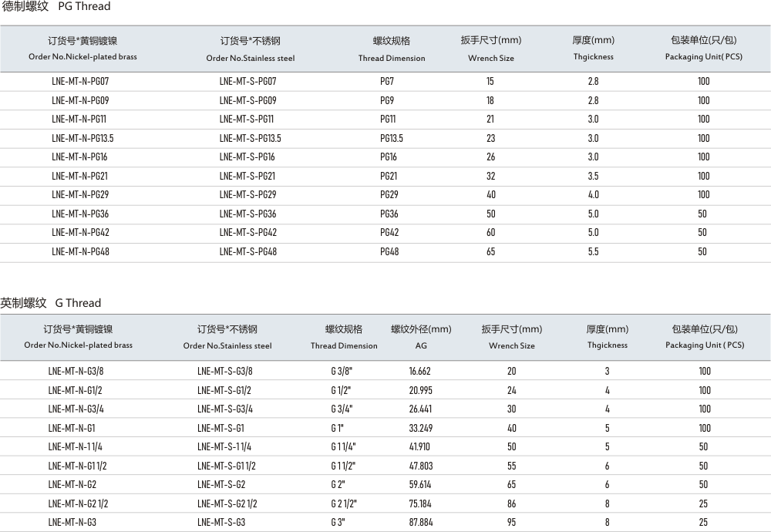The height and width of the screenshot is (532, 771).
Task: Click the G 1 1/4" thread dimension cell
Action: (x=343, y=447)
